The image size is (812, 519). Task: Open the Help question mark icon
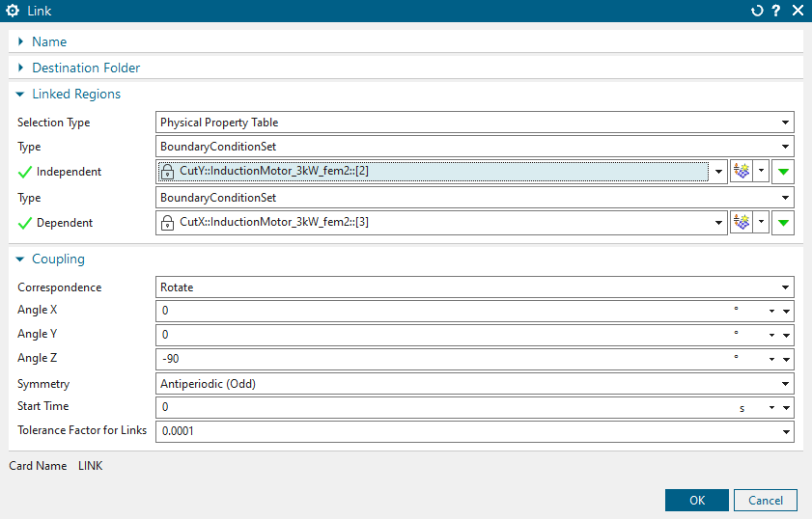pyautogui.click(x=776, y=11)
